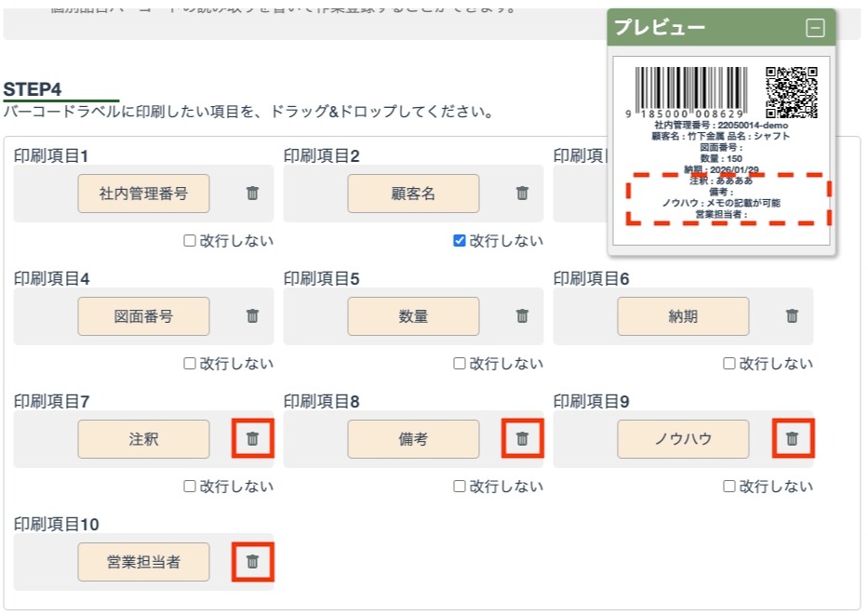Delete the 社内管理番号 print item
The width and height of the screenshot is (868, 615).
pyautogui.click(x=252, y=194)
